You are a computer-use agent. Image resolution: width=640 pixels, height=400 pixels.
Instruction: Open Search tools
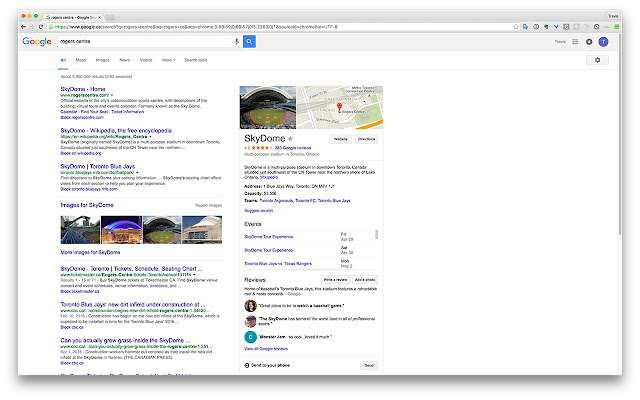click(x=196, y=60)
